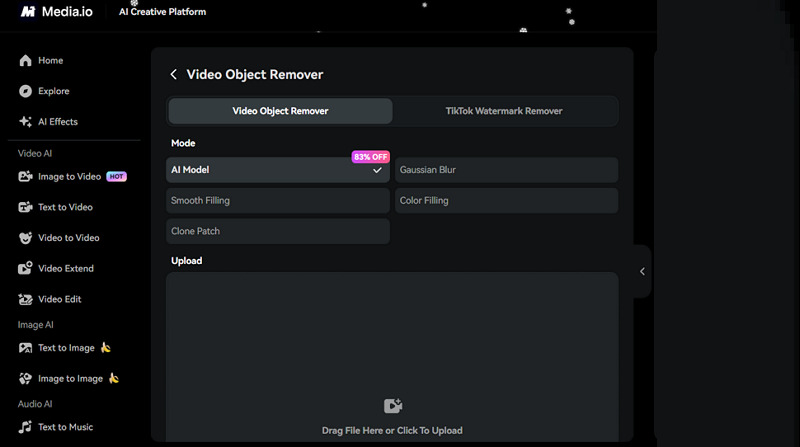Open Video Extend tool
The height and width of the screenshot is (447, 800).
(x=65, y=269)
